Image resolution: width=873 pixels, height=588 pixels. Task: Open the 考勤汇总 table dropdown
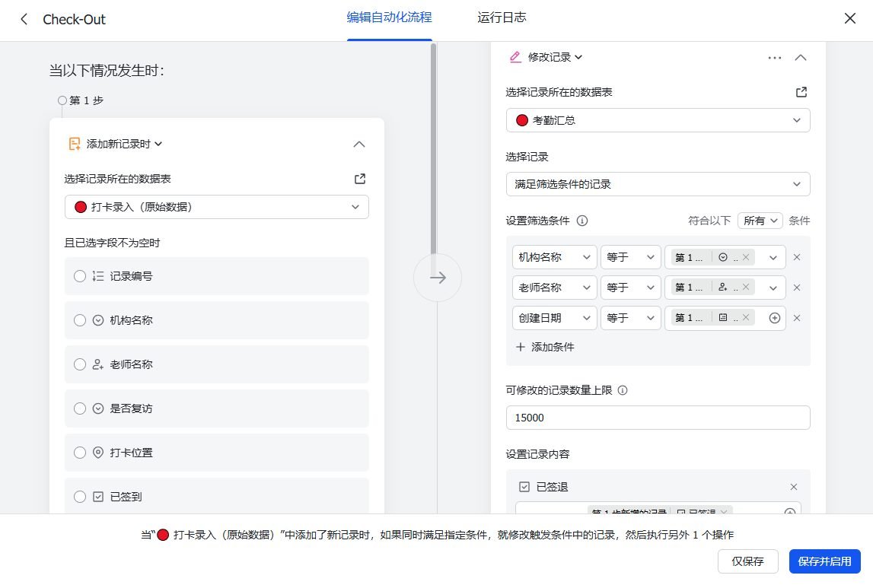[x=658, y=120]
